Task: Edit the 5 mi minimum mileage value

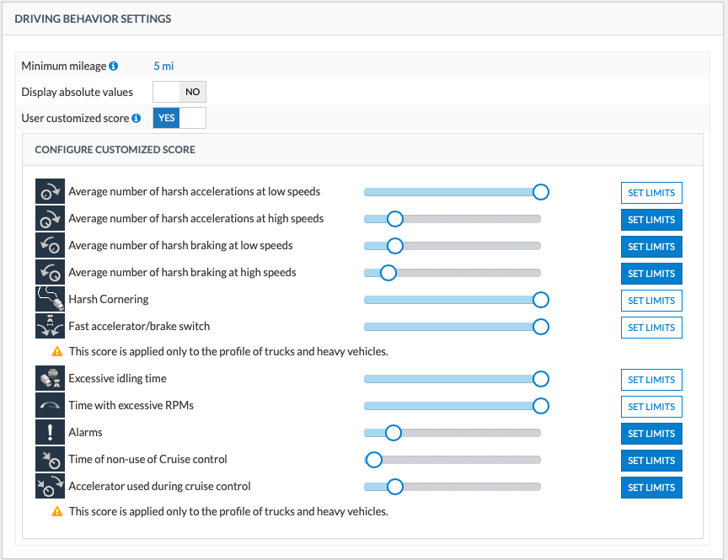Action: [x=163, y=66]
